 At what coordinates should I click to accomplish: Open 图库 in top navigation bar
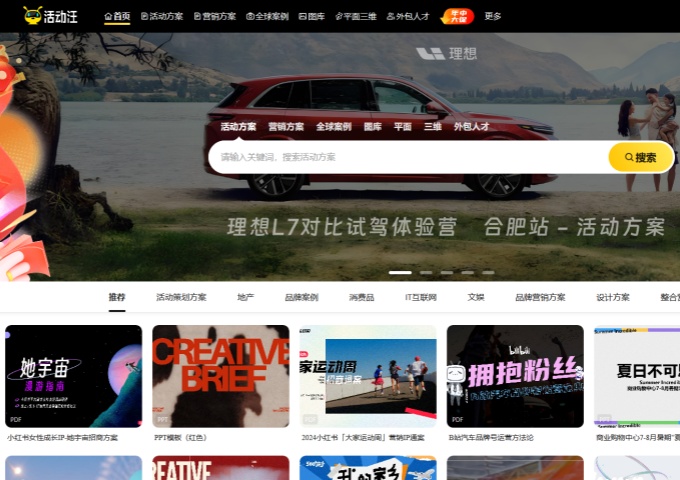tap(312, 16)
